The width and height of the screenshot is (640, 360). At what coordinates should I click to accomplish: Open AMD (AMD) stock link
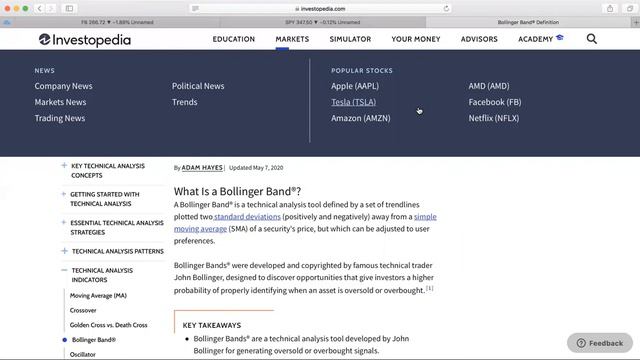(489, 86)
